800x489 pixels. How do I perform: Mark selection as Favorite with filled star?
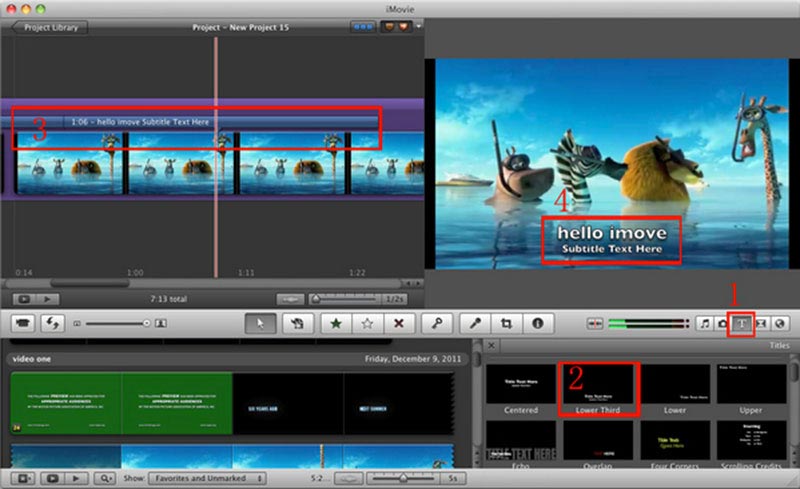tap(335, 324)
